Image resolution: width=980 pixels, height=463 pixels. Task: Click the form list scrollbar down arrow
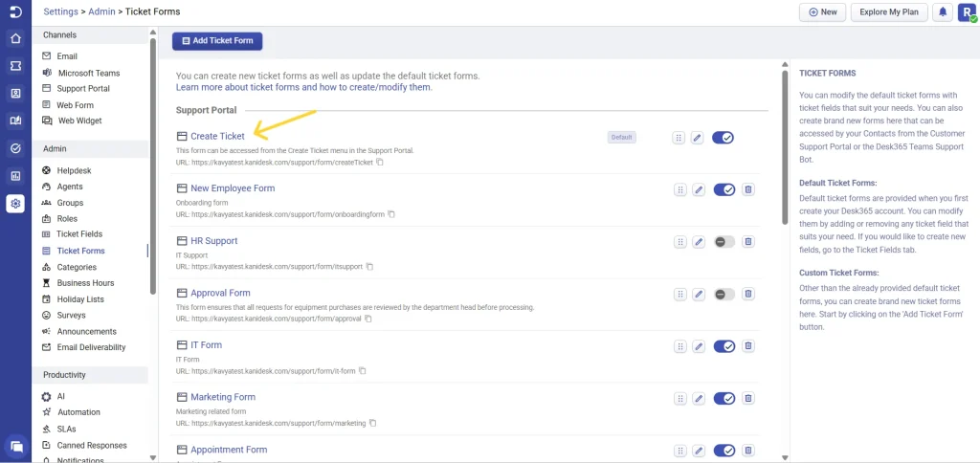[785, 457]
